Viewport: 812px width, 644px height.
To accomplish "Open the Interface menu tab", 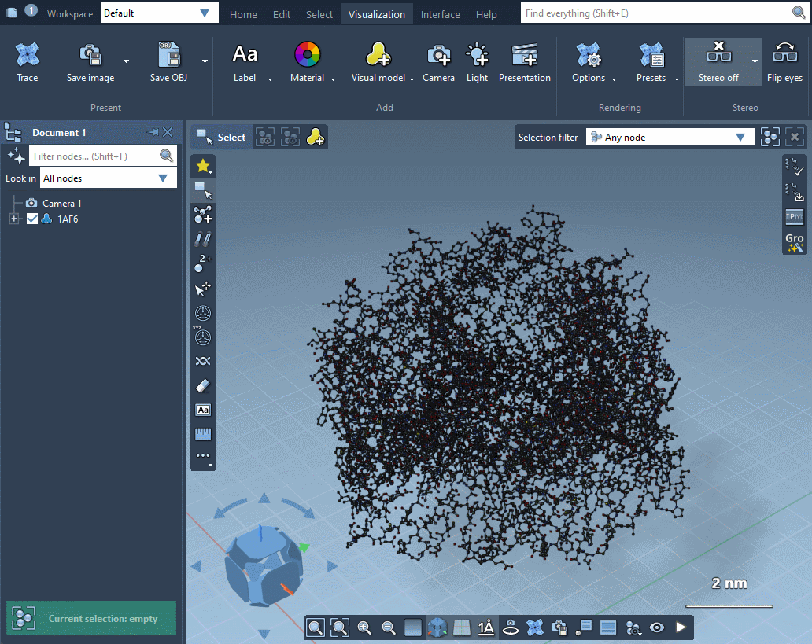I will (441, 14).
